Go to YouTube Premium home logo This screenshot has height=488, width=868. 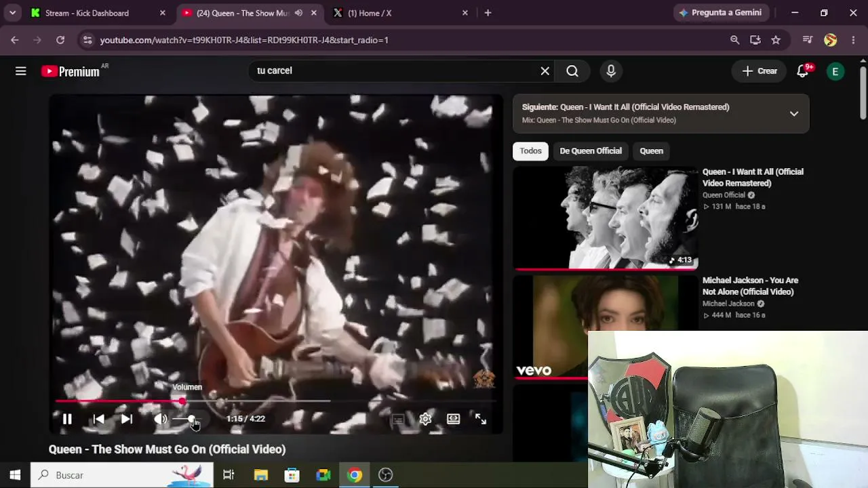71,71
